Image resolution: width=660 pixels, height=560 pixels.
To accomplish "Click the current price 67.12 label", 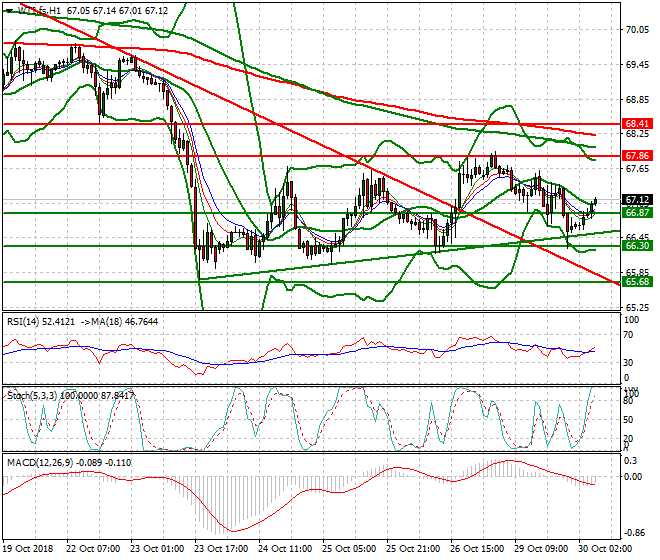I will (x=637, y=200).
